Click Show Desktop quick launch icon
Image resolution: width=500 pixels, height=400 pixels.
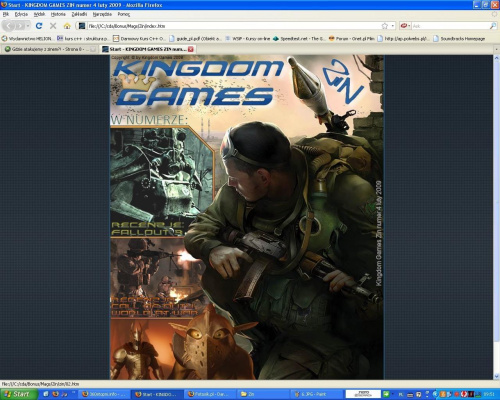click(x=46, y=394)
